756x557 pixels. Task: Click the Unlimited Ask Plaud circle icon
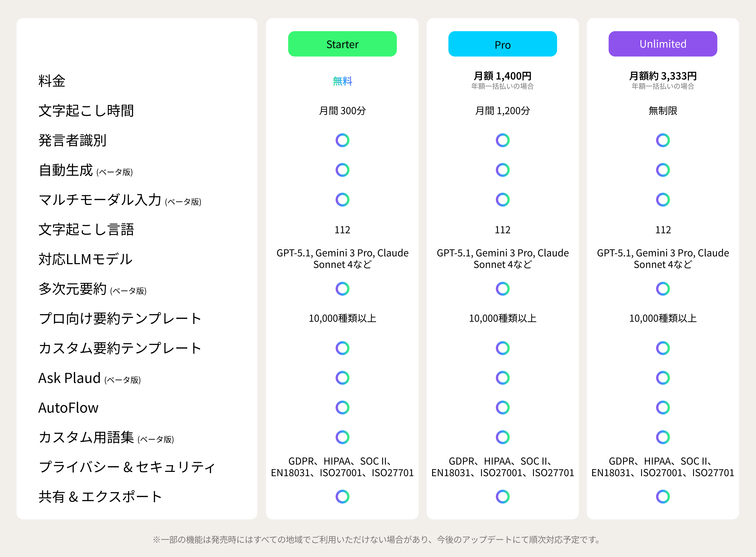pos(663,378)
